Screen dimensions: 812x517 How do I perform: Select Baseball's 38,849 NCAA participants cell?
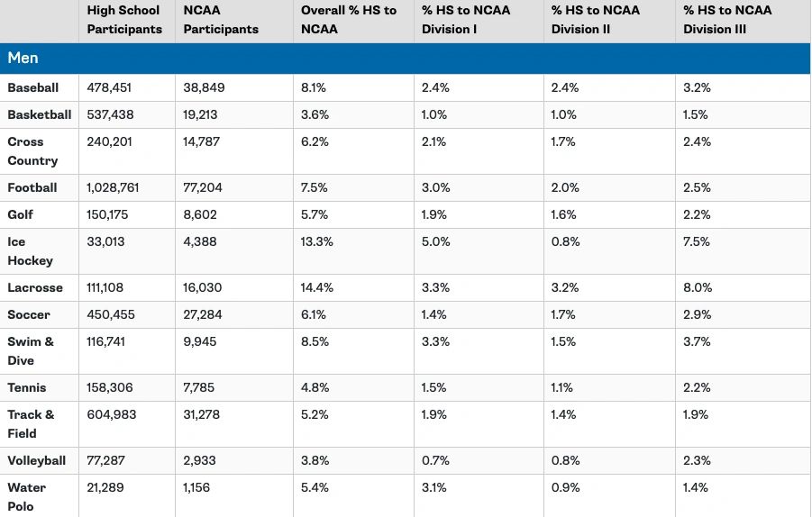204,87
